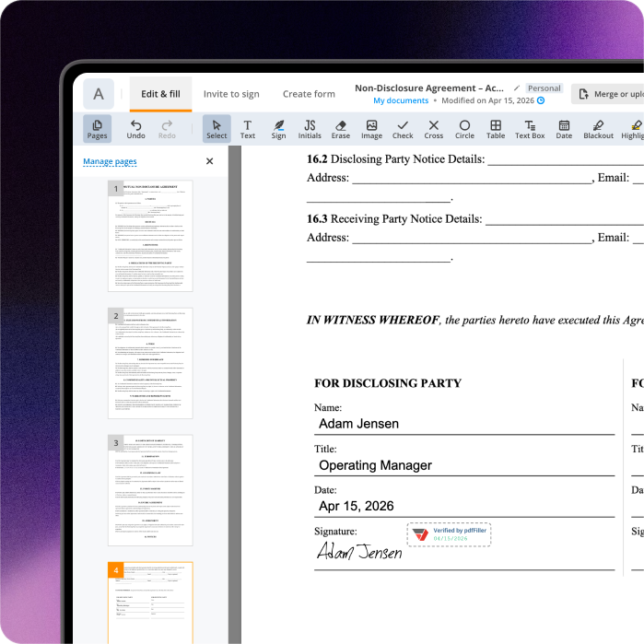Click the Manage pages link
This screenshot has height=644, width=644.
tap(110, 161)
